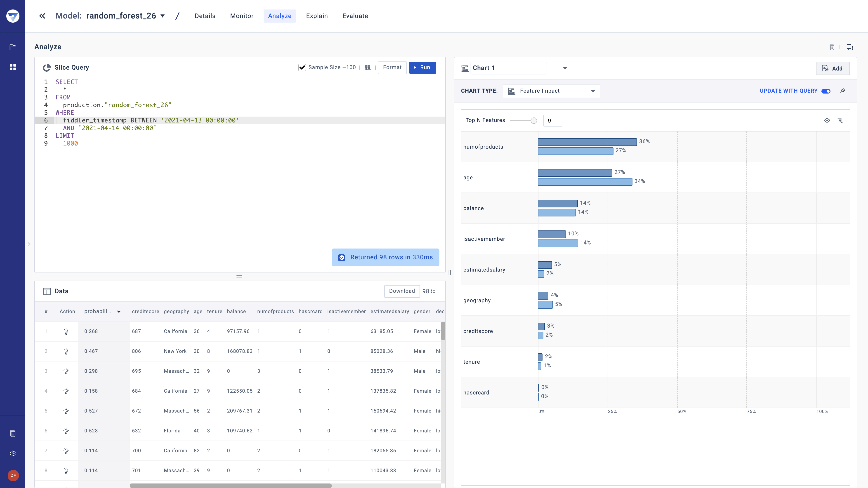
Task: Expand the Chart 1 selector dropdown
Action: point(565,68)
